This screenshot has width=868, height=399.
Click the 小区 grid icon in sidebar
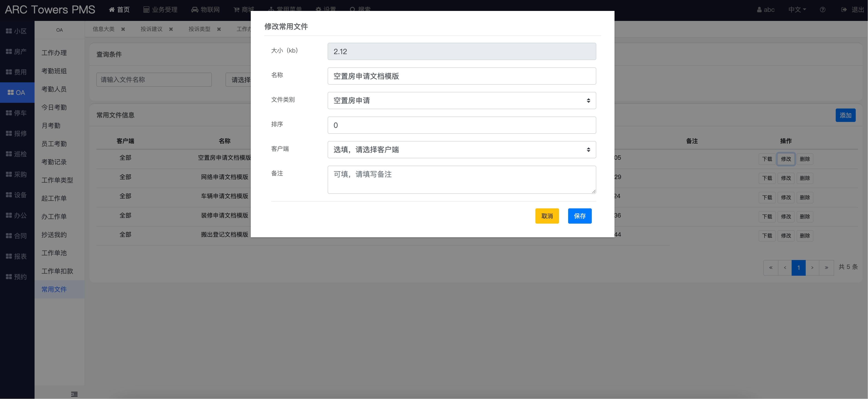pos(9,31)
